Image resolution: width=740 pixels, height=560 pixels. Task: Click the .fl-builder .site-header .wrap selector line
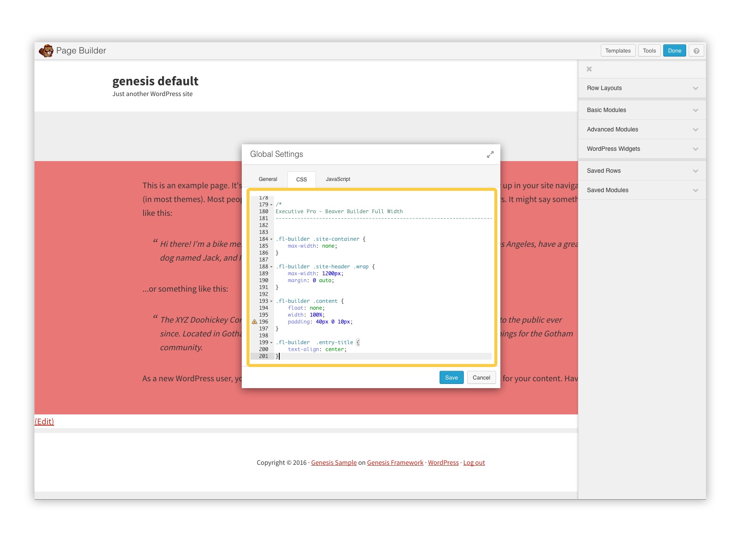click(325, 267)
